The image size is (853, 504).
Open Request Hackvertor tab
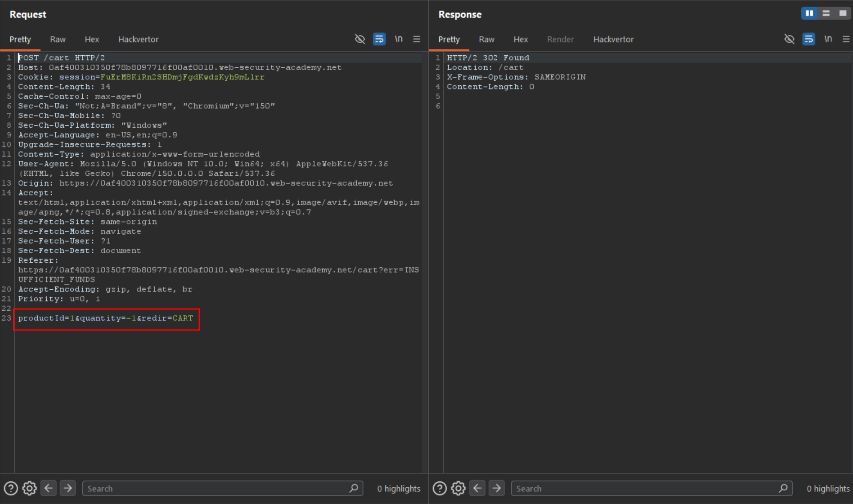[x=138, y=39]
